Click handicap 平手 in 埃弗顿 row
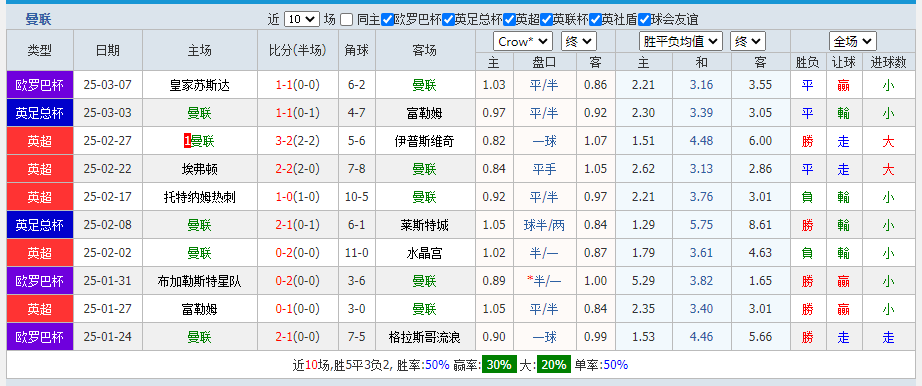Image resolution: width=922 pixels, height=386 pixels. click(x=544, y=169)
